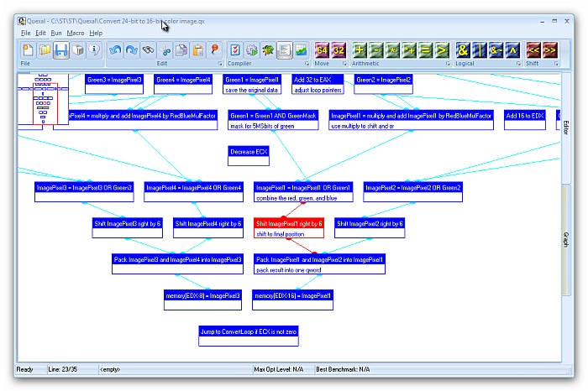Image resolution: width=588 pixels, height=391 pixels.
Task: Open the Macro menu
Action: click(76, 33)
